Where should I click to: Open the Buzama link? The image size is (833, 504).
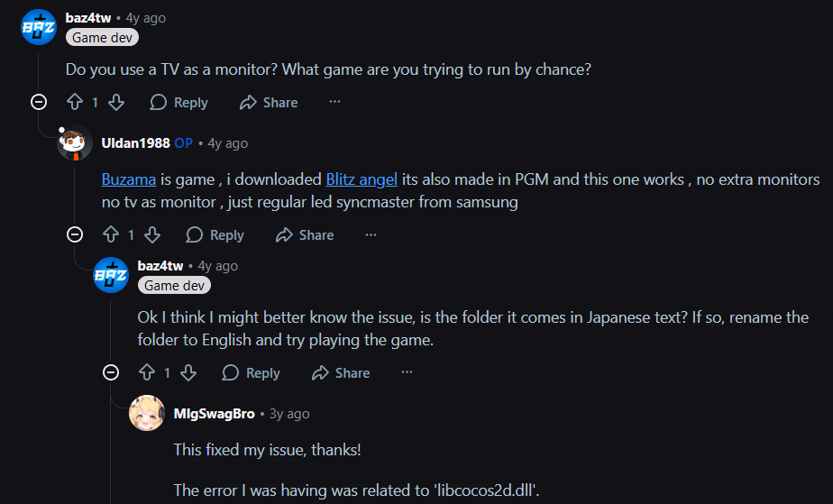pyautogui.click(x=130, y=179)
